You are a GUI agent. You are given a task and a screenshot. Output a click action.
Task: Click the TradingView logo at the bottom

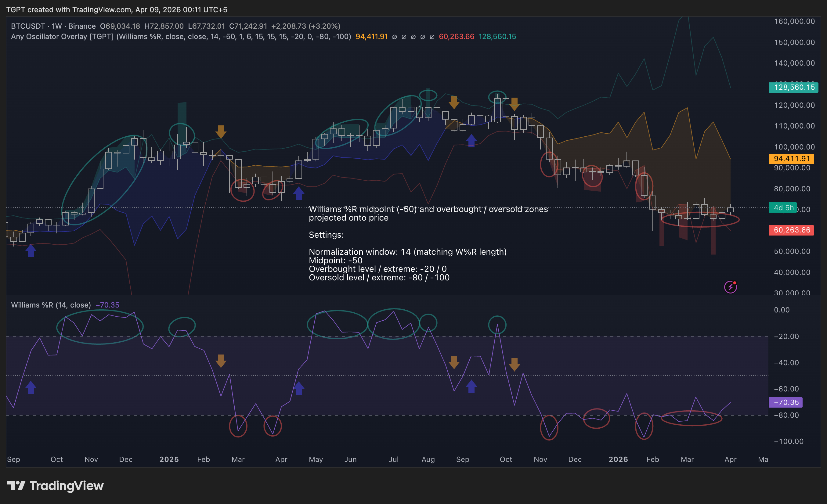(55, 486)
